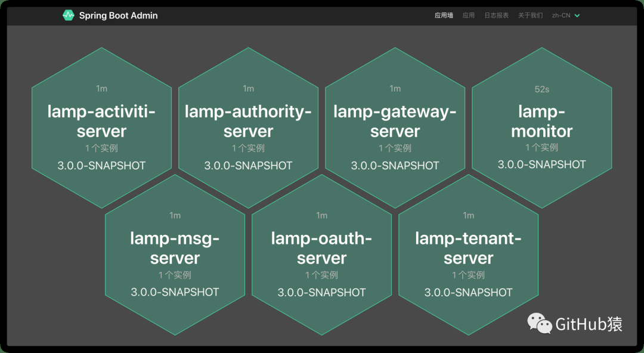This screenshot has height=353, width=644.
Task: Click 1m uptime above lamp-tenant-server
Action: [468, 215]
